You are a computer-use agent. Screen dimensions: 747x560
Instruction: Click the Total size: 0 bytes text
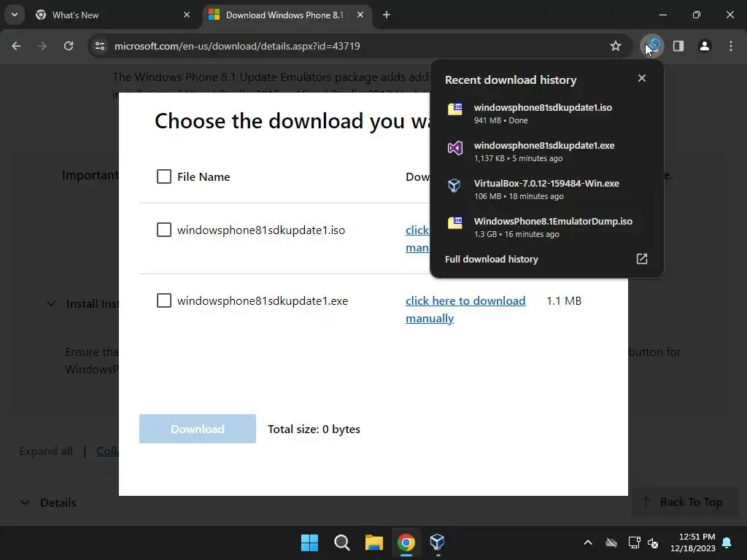314,429
